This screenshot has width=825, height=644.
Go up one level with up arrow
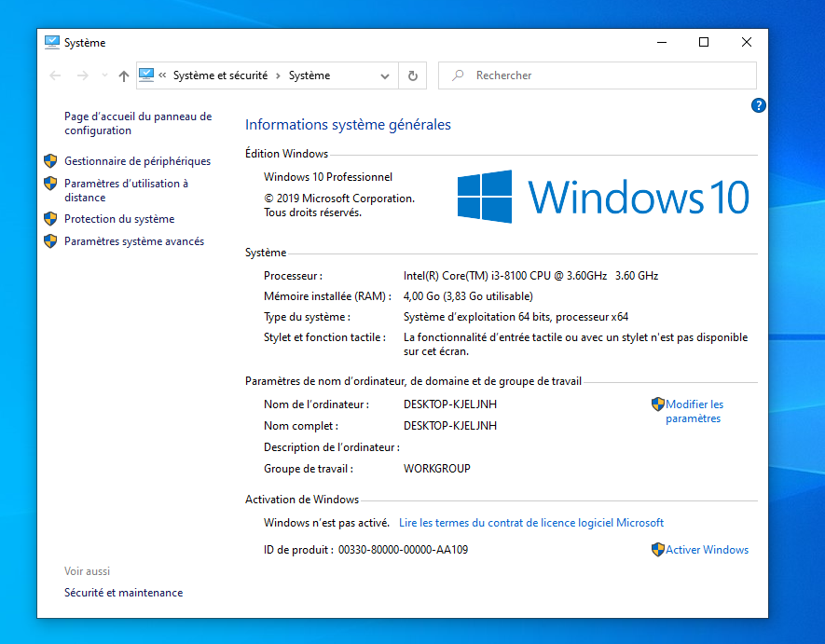(124, 75)
